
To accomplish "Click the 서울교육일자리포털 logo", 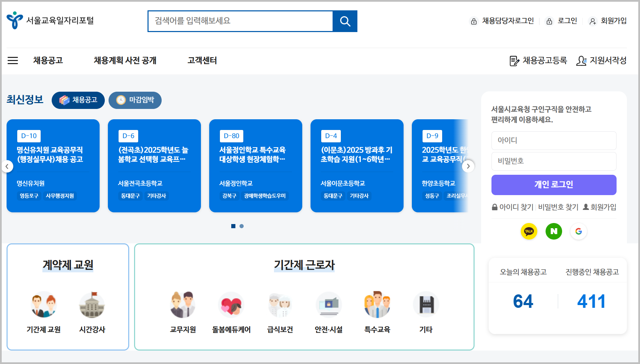I will tap(50, 20).
